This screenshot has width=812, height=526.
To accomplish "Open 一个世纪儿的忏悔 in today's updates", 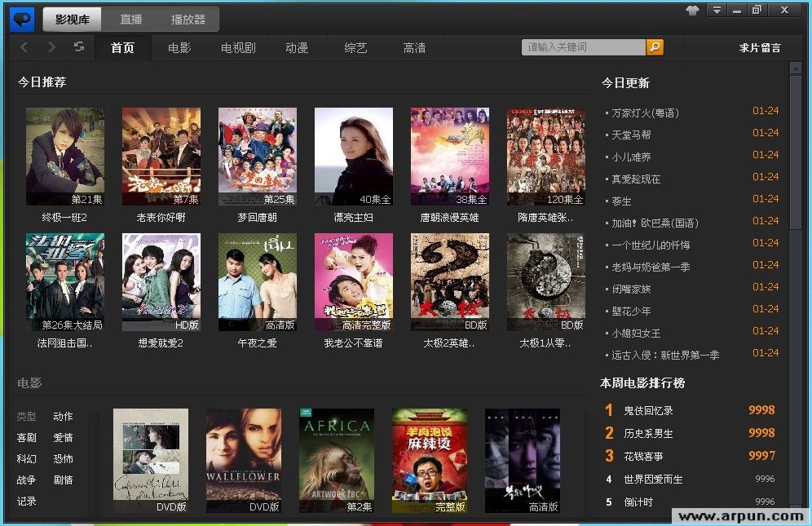I will coord(651,245).
